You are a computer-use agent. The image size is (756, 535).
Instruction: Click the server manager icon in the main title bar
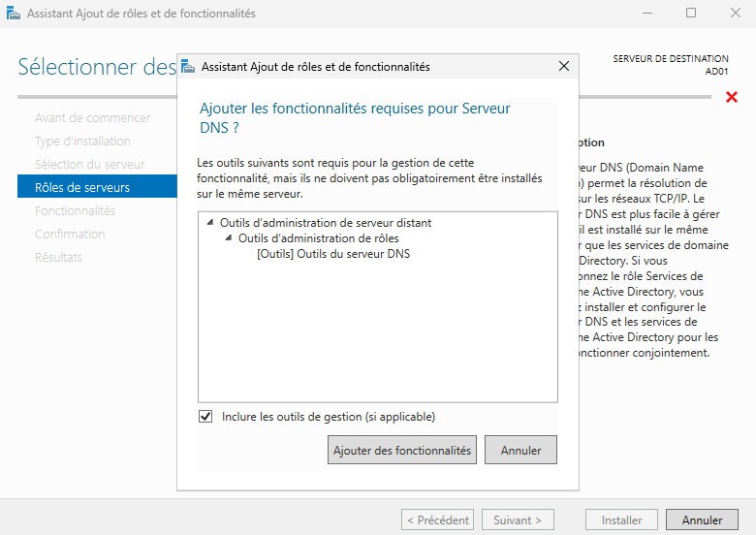(13, 14)
